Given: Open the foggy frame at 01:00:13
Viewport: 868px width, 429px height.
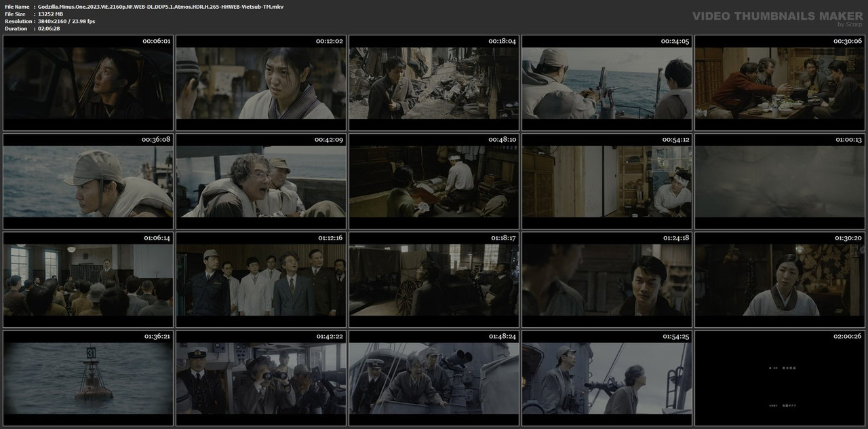Looking at the screenshot, I should pos(780,181).
